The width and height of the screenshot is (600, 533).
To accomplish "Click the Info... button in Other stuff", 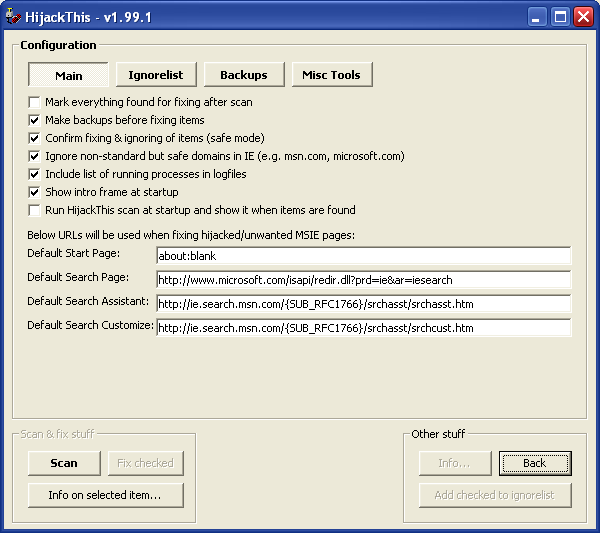I will pyautogui.click(x=455, y=463).
